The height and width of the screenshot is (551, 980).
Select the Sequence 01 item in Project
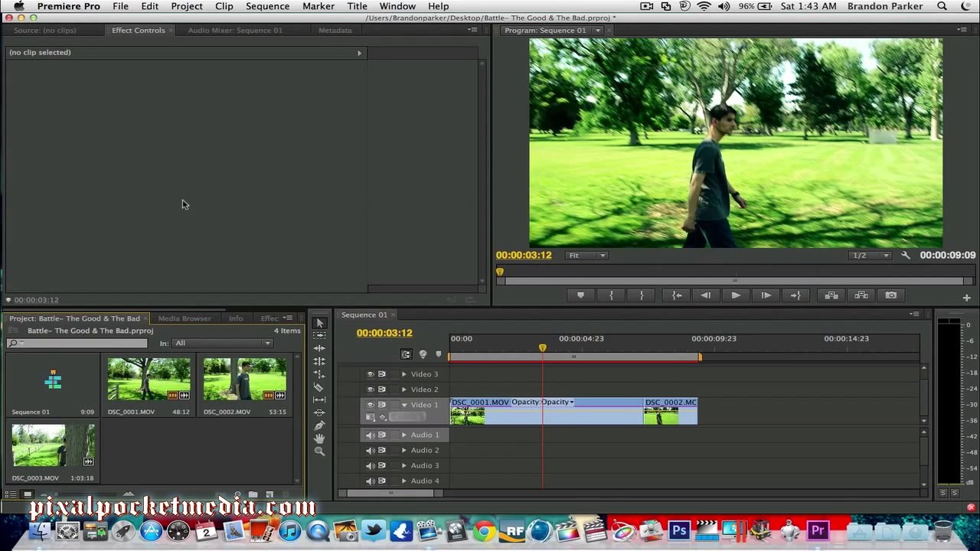(x=53, y=385)
